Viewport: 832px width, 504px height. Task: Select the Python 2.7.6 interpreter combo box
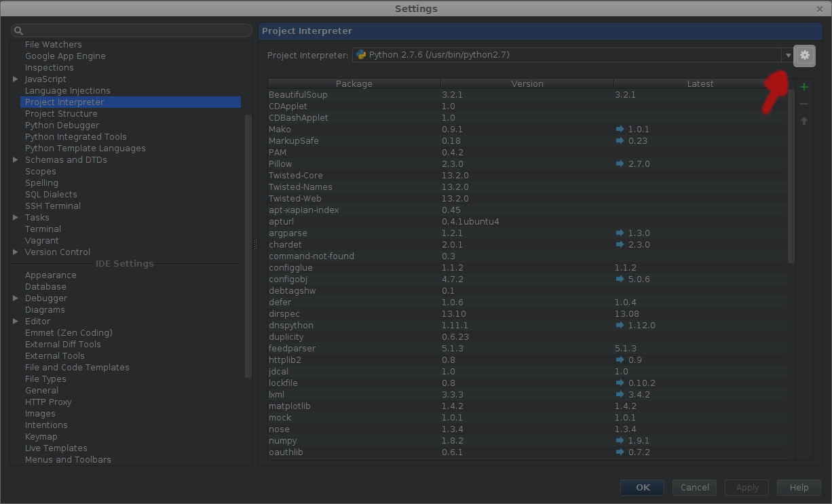pyautogui.click(x=572, y=55)
